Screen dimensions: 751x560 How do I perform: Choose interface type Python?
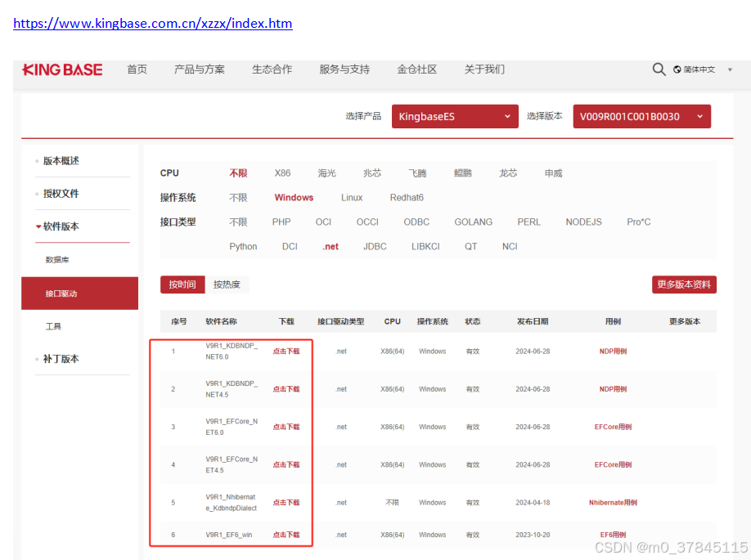(243, 247)
